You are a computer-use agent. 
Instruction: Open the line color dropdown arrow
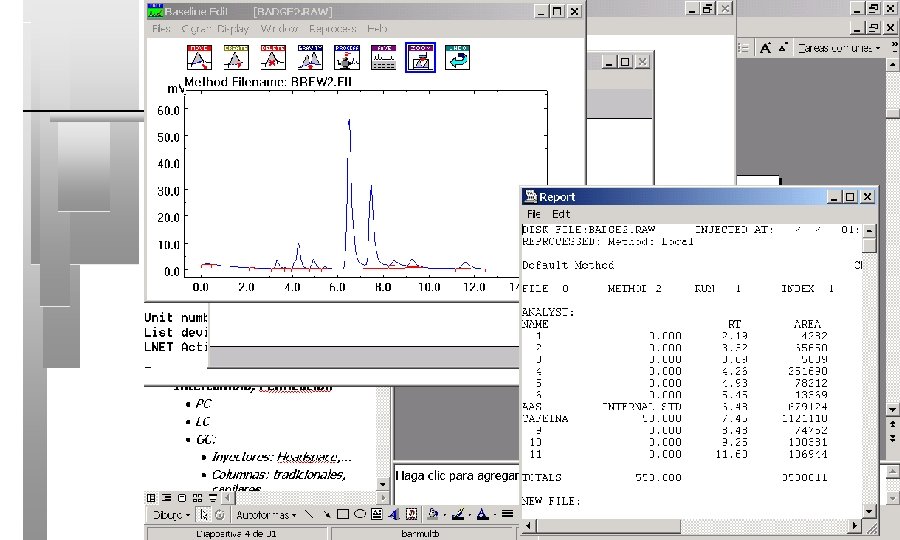coord(470,515)
